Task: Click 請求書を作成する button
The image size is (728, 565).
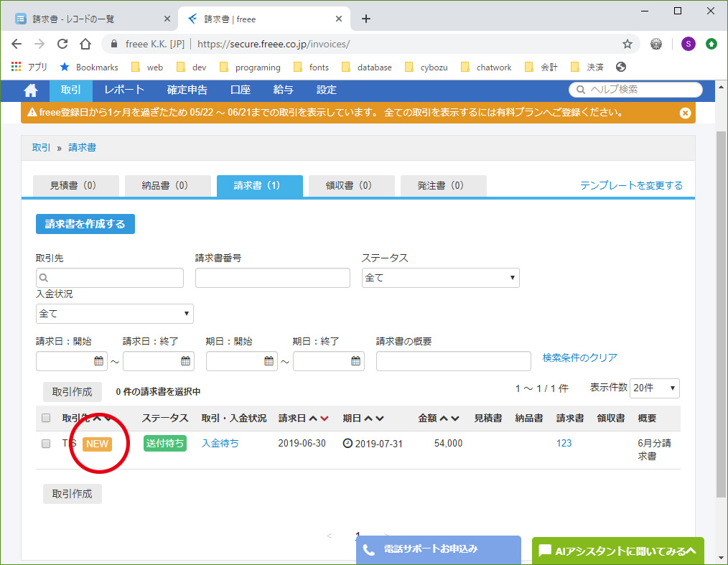Action: coord(85,224)
